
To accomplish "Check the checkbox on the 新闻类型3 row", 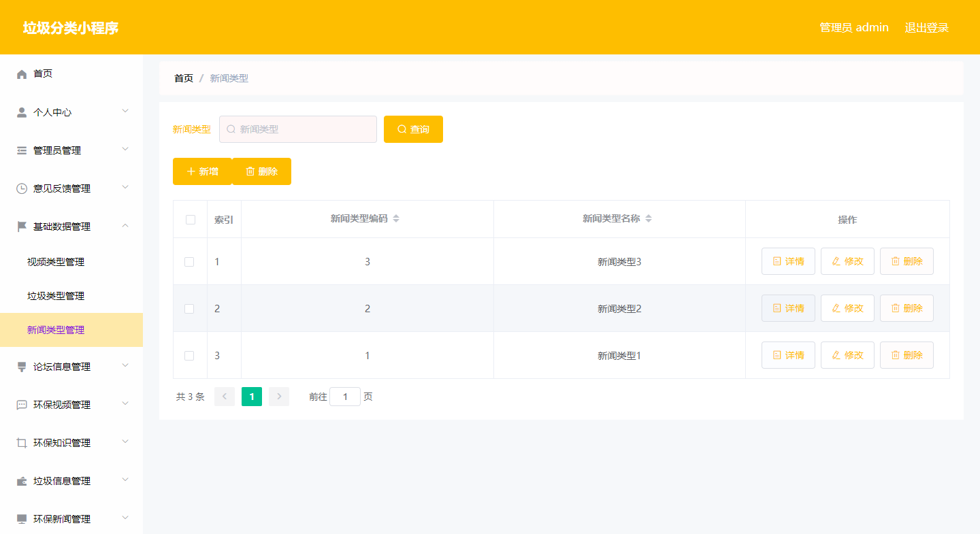I will point(190,261).
